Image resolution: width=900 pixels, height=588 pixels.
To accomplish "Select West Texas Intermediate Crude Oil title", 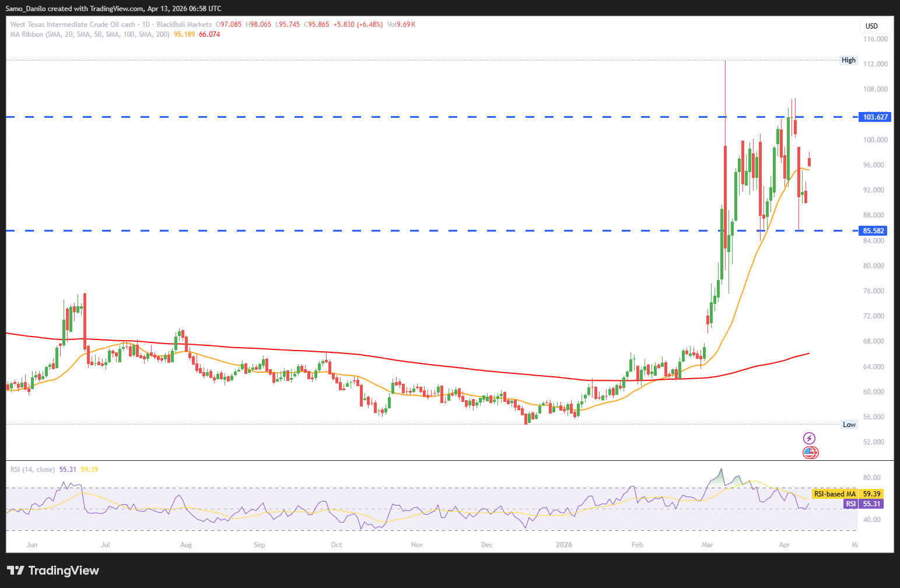I will tap(72, 24).
